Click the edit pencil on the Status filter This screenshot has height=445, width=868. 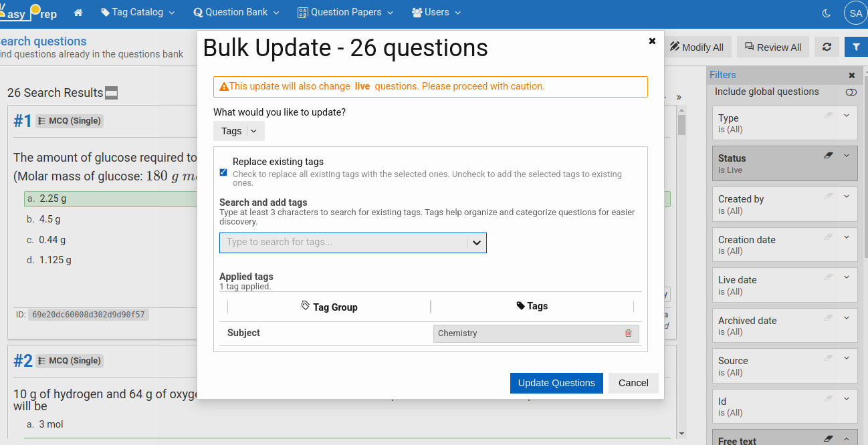point(829,154)
